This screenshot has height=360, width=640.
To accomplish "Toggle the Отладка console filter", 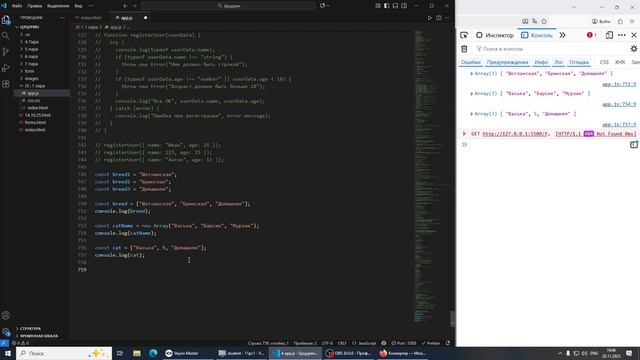I will pyautogui.click(x=579, y=62).
